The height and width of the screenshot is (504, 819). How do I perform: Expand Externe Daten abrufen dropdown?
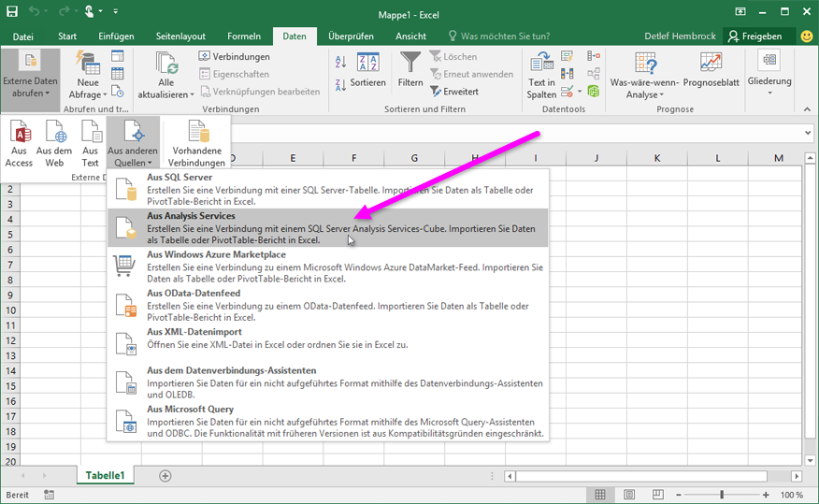[x=30, y=79]
